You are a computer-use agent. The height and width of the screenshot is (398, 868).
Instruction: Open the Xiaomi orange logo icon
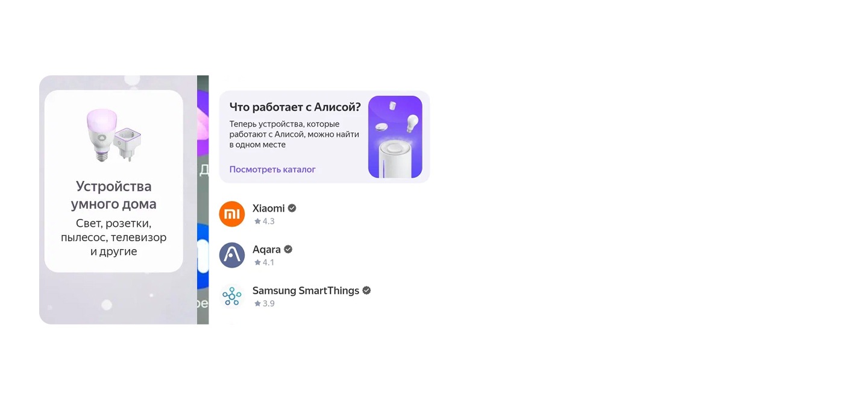[x=232, y=214]
